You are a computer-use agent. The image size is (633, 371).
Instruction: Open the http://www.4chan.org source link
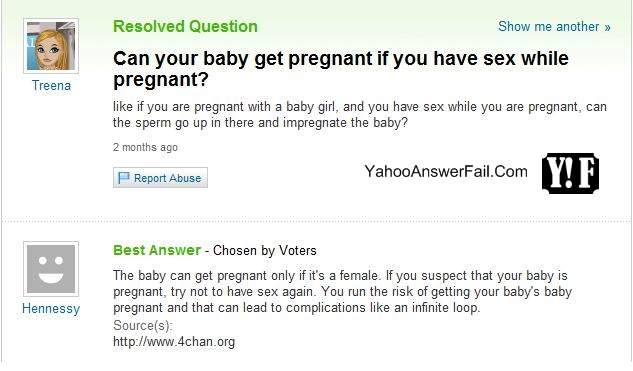[174, 342]
